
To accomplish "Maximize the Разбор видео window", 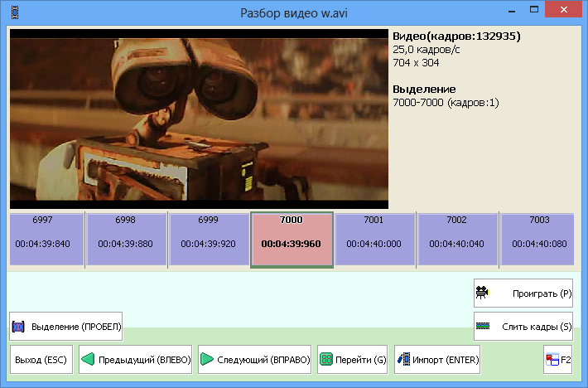I will coord(534,10).
